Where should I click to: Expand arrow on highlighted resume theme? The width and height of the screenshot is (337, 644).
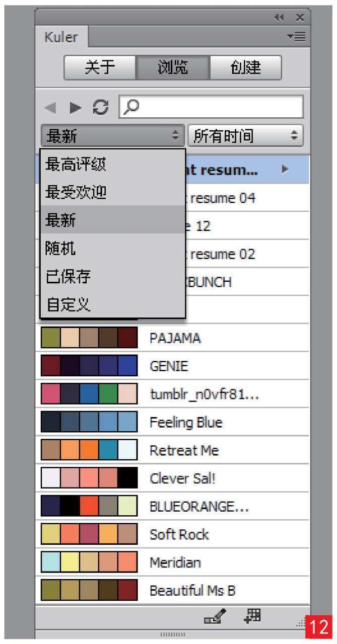(x=285, y=170)
